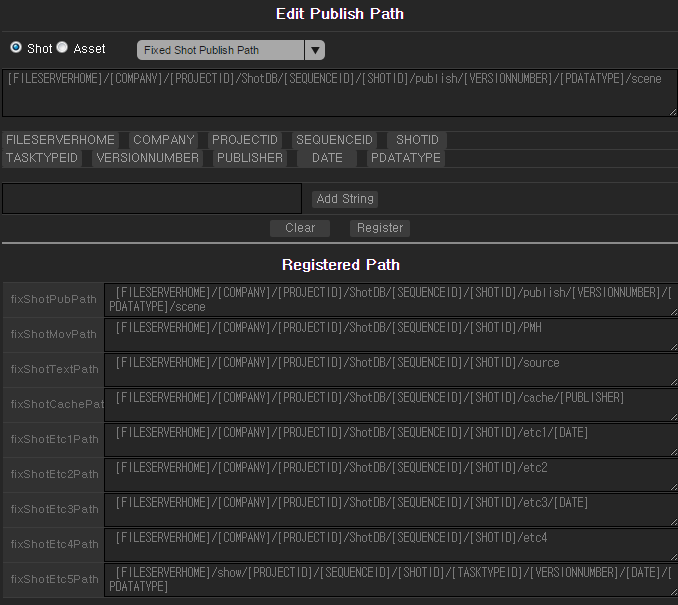Select the fixShotEtc5Path label

click(54, 580)
